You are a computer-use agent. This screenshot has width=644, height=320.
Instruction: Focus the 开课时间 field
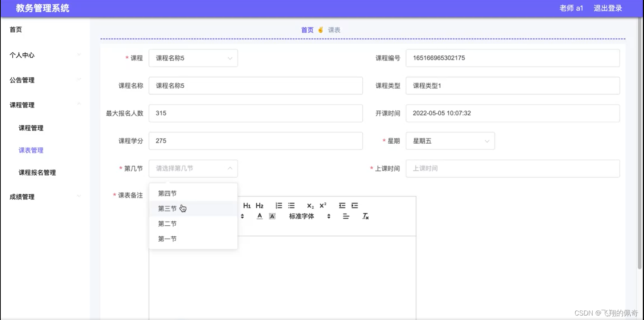[513, 113]
